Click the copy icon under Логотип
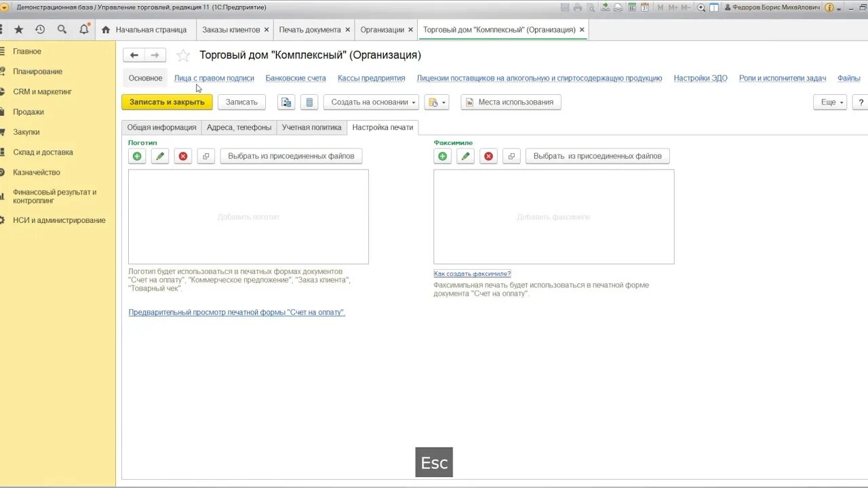Image resolution: width=868 pixels, height=488 pixels. 206,156
